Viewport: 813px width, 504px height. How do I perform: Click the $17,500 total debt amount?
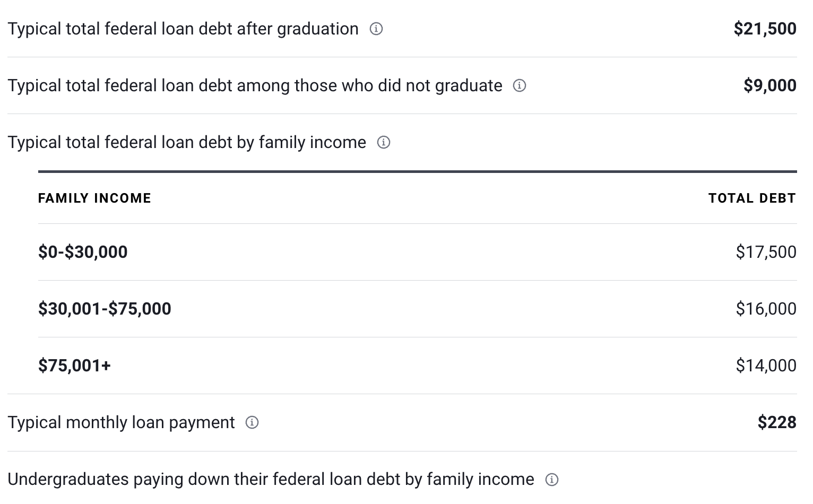[x=766, y=252]
